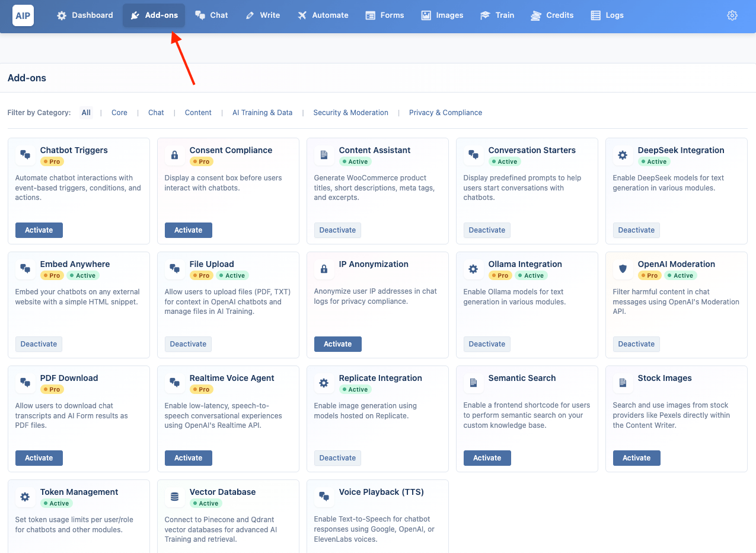This screenshot has height=553, width=756.
Task: Click the Content Assistant document icon
Action: [x=324, y=155]
